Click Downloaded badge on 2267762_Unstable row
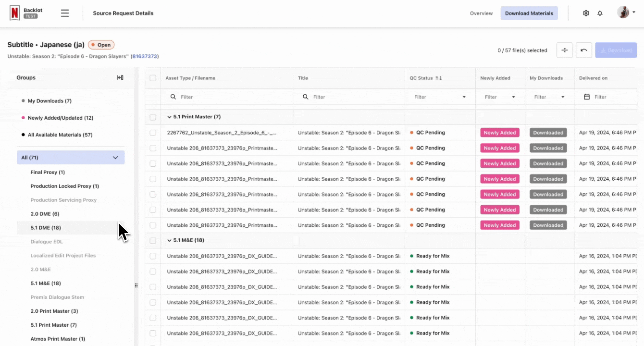The width and height of the screenshot is (644, 346). click(548, 133)
